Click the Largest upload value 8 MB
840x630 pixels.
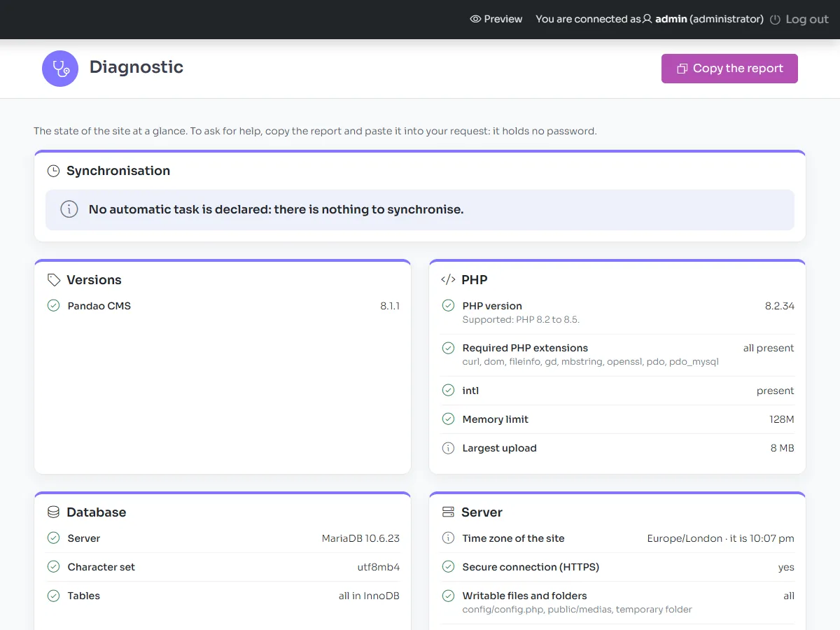coord(783,448)
